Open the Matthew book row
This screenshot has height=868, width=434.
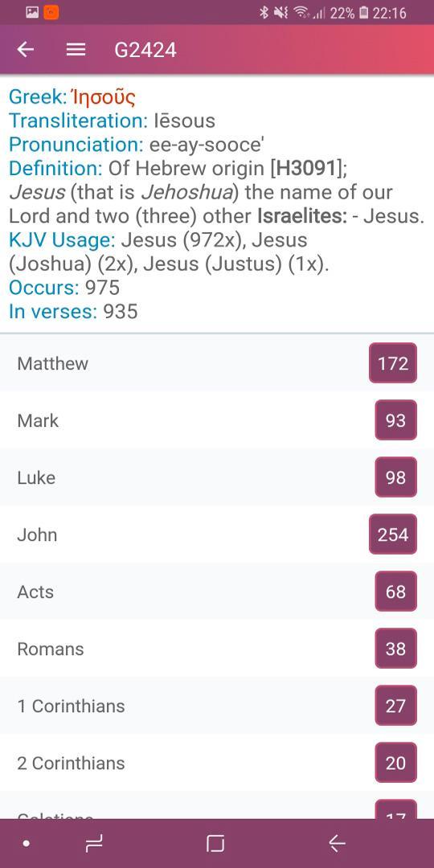pyautogui.click(x=217, y=363)
